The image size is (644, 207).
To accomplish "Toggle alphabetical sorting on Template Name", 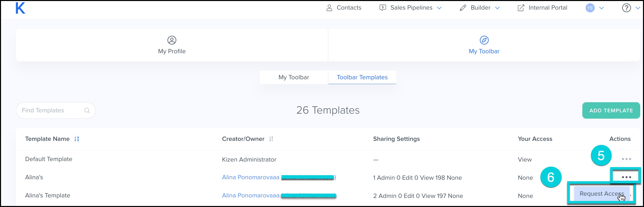I will tap(77, 139).
